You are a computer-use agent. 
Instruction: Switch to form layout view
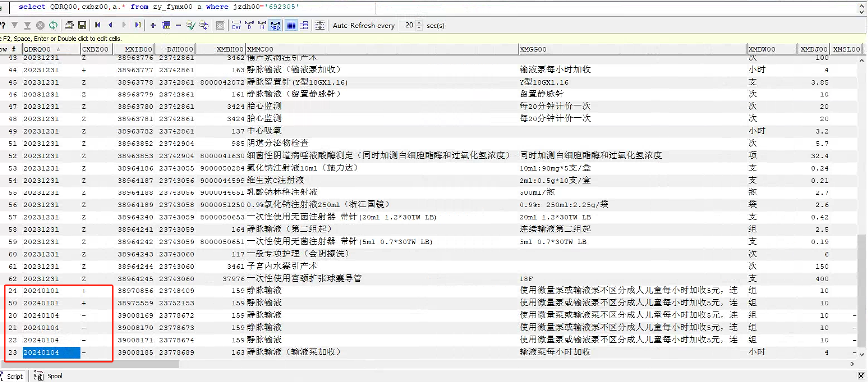[304, 25]
